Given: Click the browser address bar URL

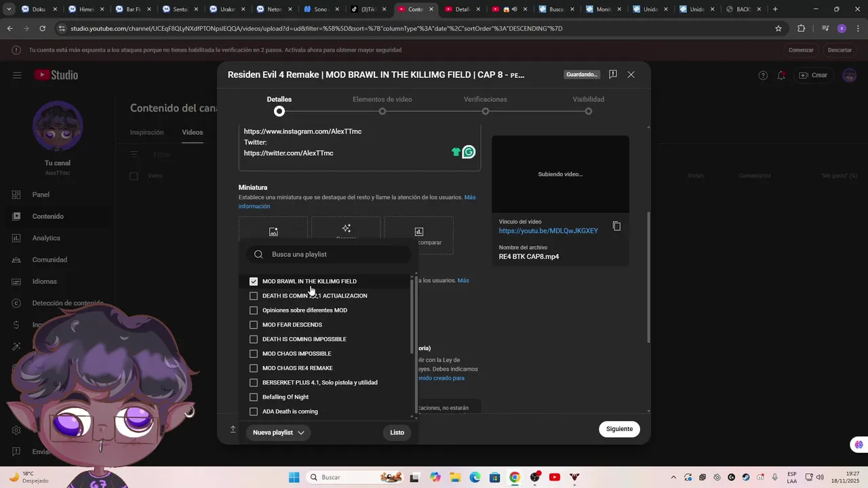Looking at the screenshot, I should coord(317,28).
